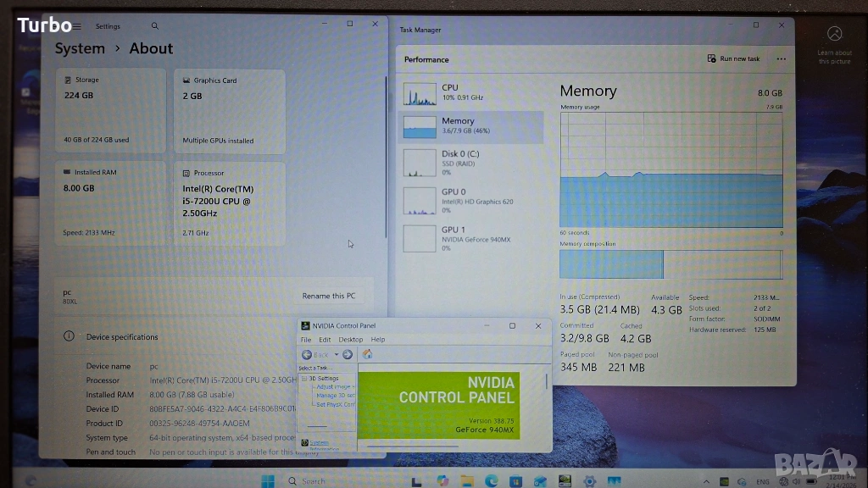Select the Device ID value text
Viewport: 868px width, 488px height.
click(x=223, y=409)
